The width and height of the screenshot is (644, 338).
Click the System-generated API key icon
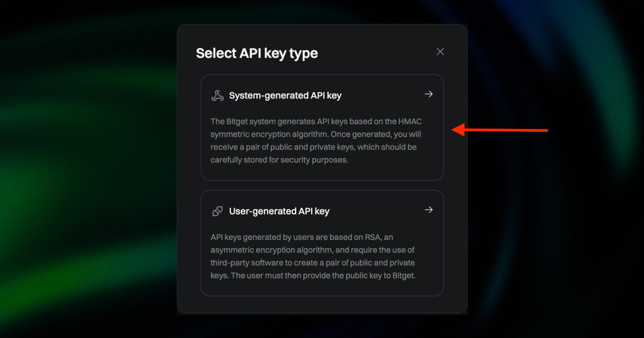[x=217, y=95]
